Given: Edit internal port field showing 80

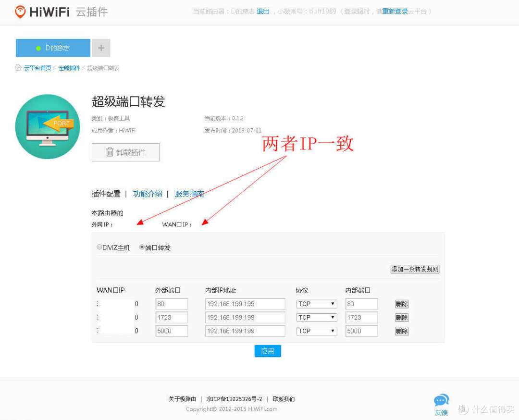Looking at the screenshot, I should (361, 304).
